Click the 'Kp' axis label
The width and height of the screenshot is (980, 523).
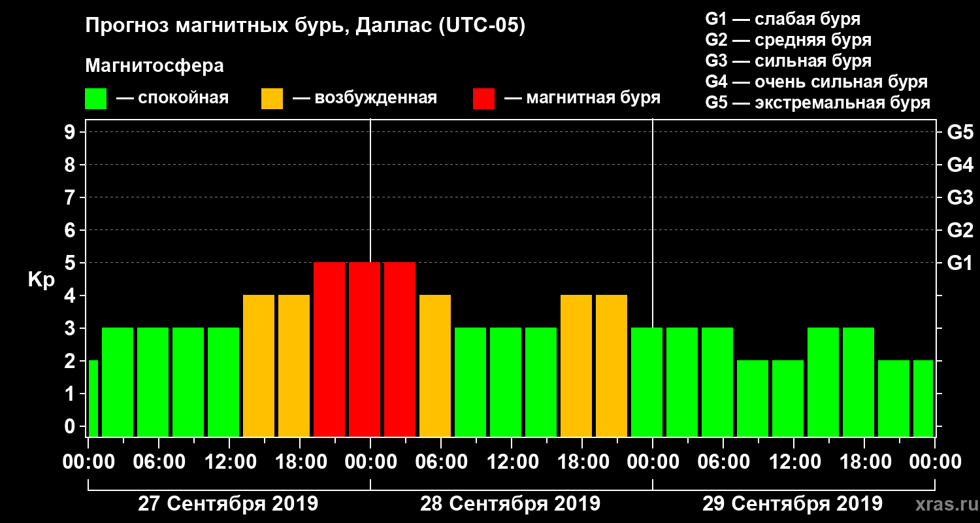coord(41,280)
